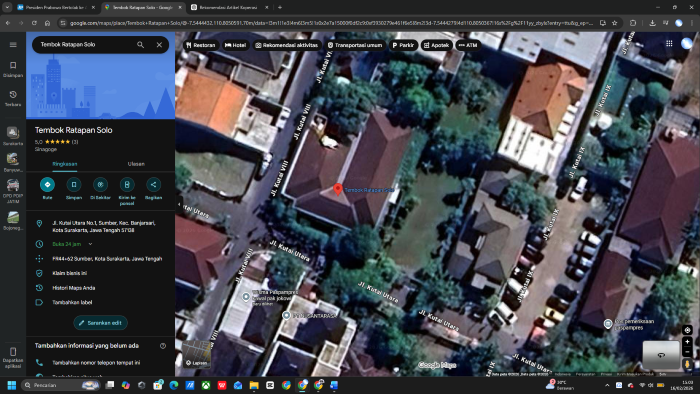Reload the page
700x394 pixels.
[x=34, y=23]
